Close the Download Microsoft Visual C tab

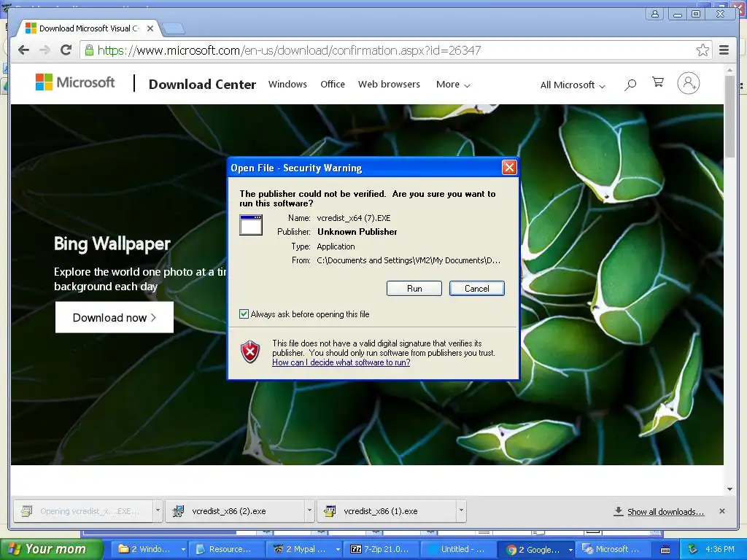150,28
